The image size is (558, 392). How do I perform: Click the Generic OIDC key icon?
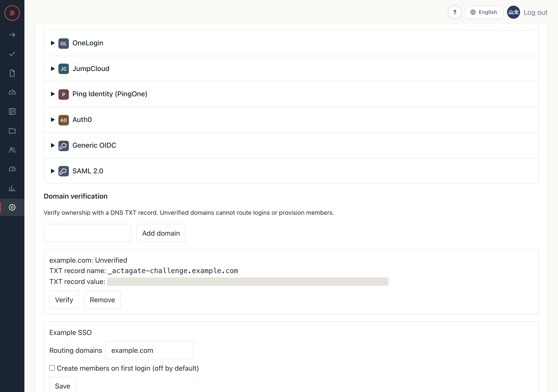63,146
